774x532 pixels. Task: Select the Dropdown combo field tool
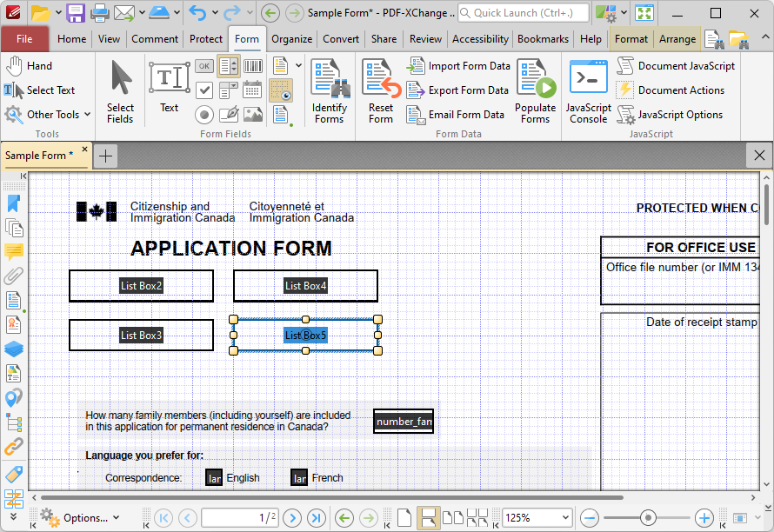(x=228, y=90)
